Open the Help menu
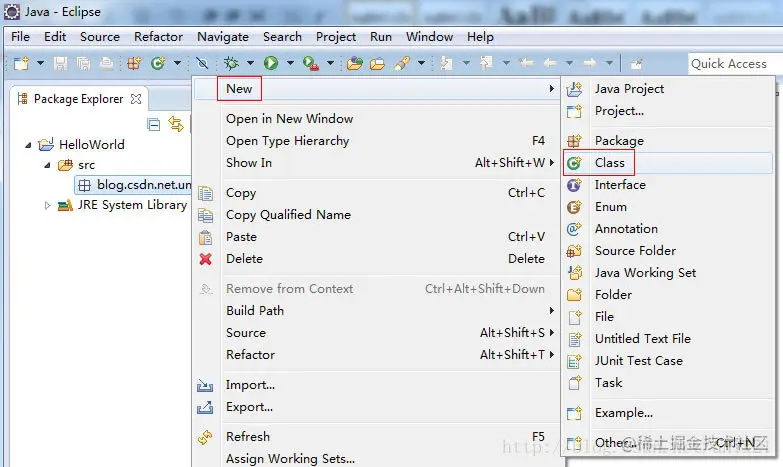This screenshot has width=783, height=467. click(480, 37)
